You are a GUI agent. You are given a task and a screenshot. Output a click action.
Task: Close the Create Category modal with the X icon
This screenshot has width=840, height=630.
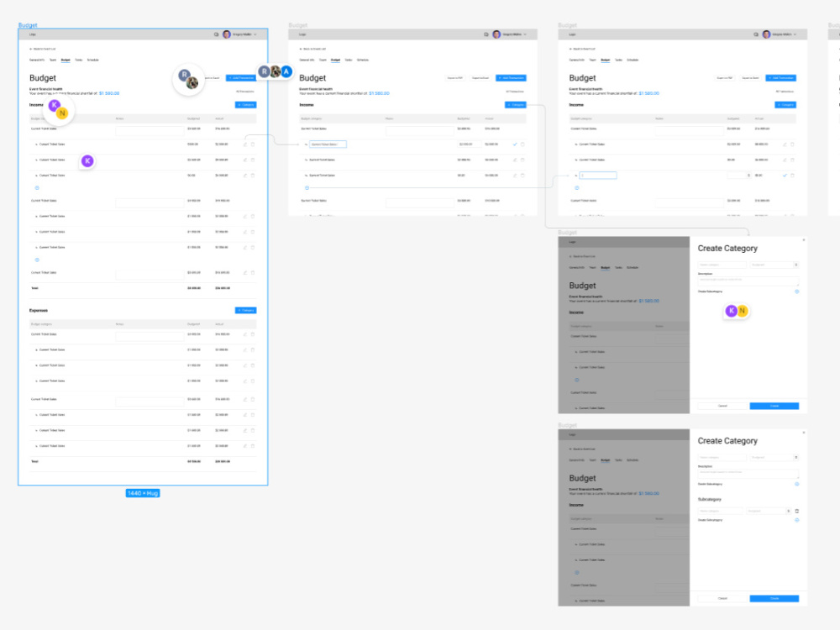803,239
